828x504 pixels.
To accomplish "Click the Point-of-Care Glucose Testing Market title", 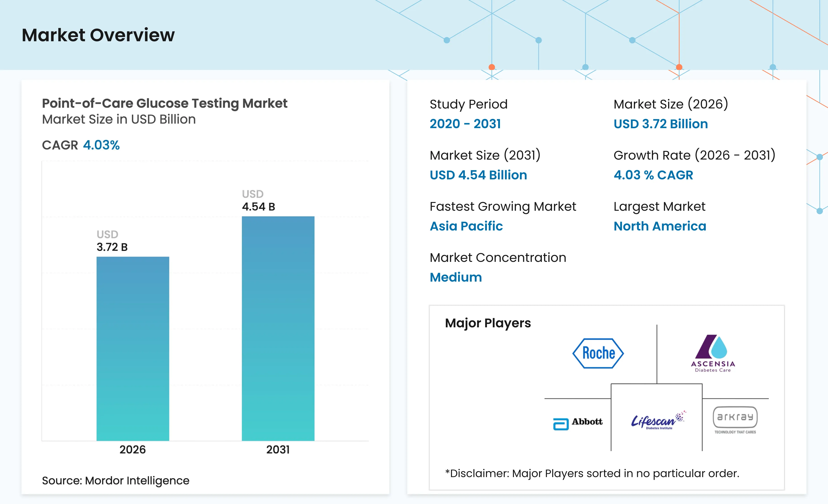I will click(165, 104).
